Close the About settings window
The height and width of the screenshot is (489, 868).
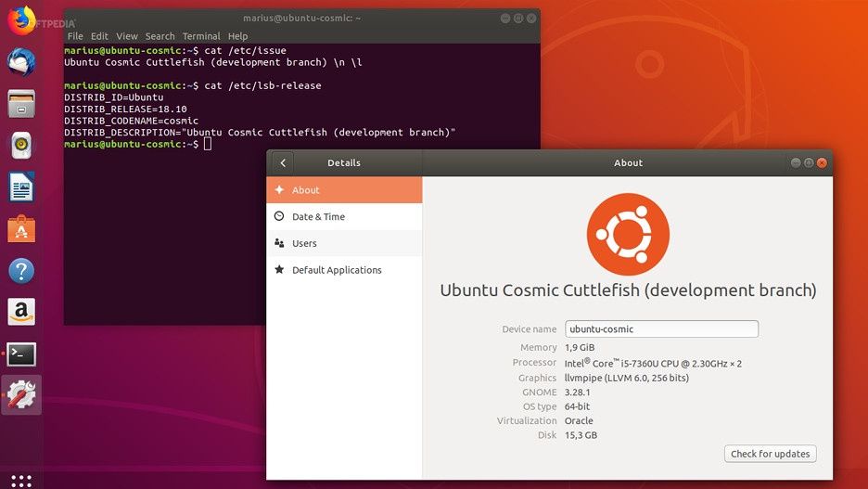(x=822, y=162)
